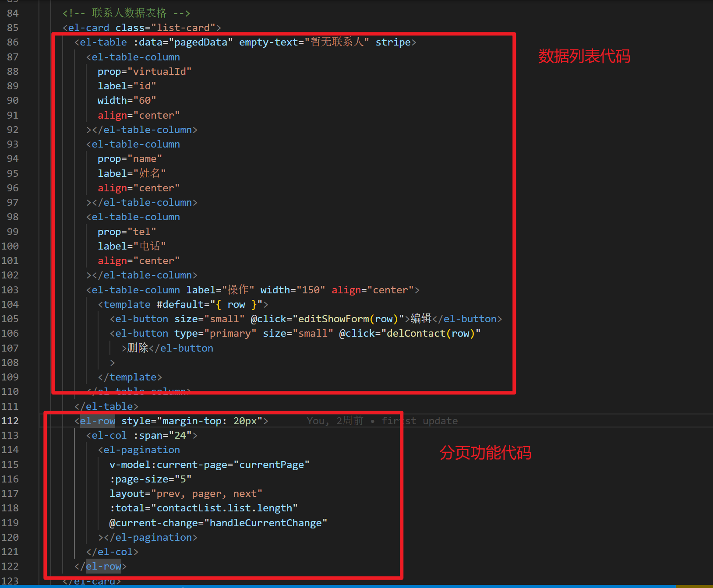The height and width of the screenshot is (588, 713).
Task: Click closing </el-col> tag on line 121
Action: (113, 552)
